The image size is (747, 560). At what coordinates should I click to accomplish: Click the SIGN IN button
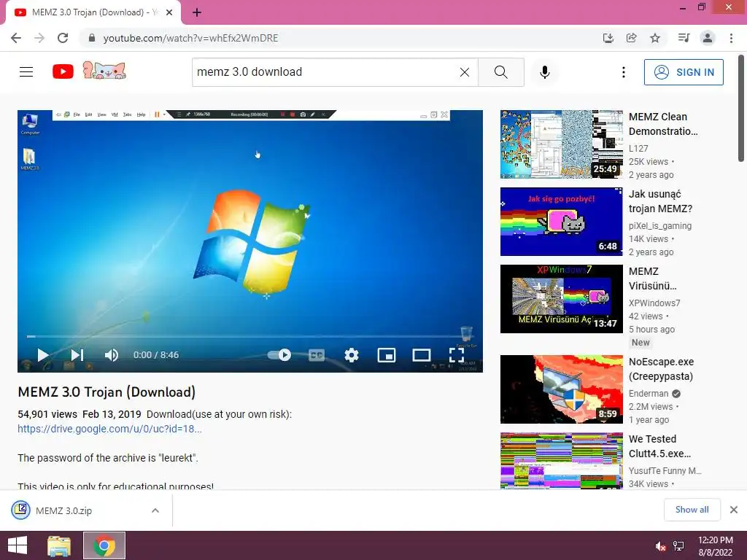click(684, 72)
